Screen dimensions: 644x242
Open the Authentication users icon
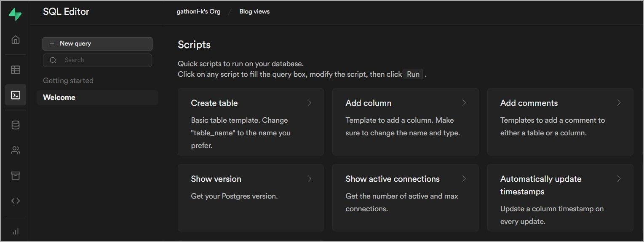(16, 151)
